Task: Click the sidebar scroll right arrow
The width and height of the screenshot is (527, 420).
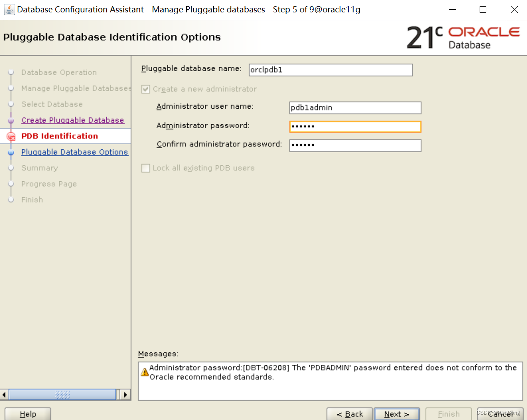Action: click(125, 394)
